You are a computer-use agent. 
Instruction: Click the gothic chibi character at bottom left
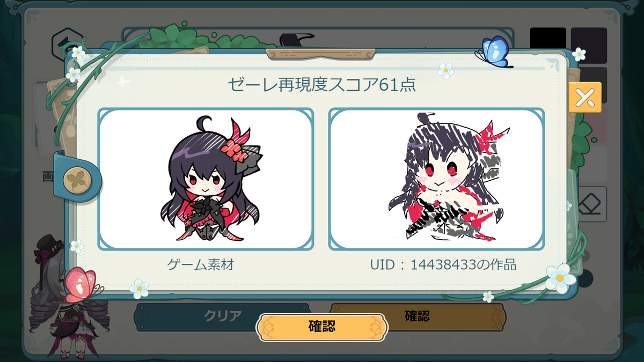coord(64,300)
